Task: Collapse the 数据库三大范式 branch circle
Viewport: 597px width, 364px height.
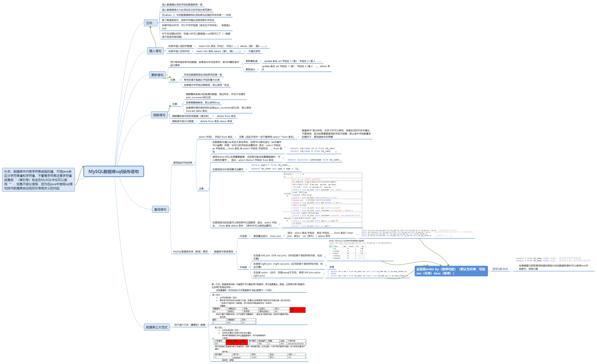Action: pyautogui.click(x=171, y=327)
